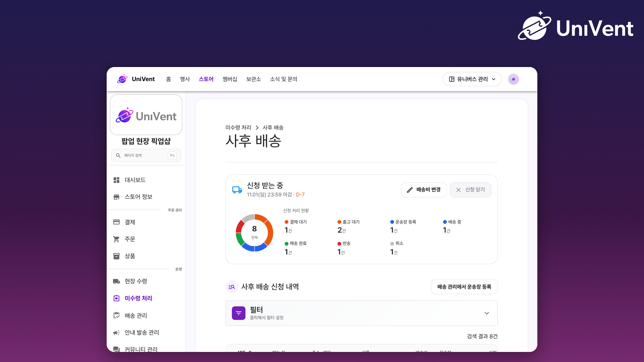Click the 현장 수령 truck icon
644x362 pixels.
(x=116, y=281)
